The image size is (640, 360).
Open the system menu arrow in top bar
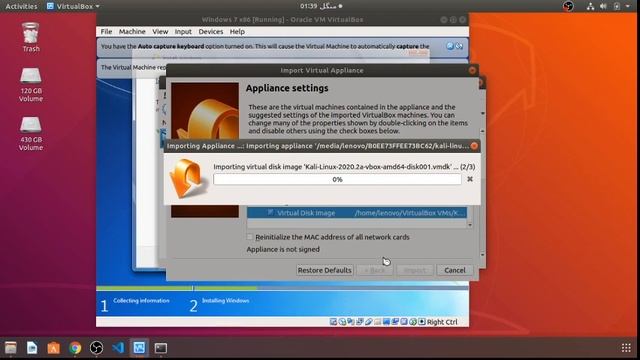point(628,6)
